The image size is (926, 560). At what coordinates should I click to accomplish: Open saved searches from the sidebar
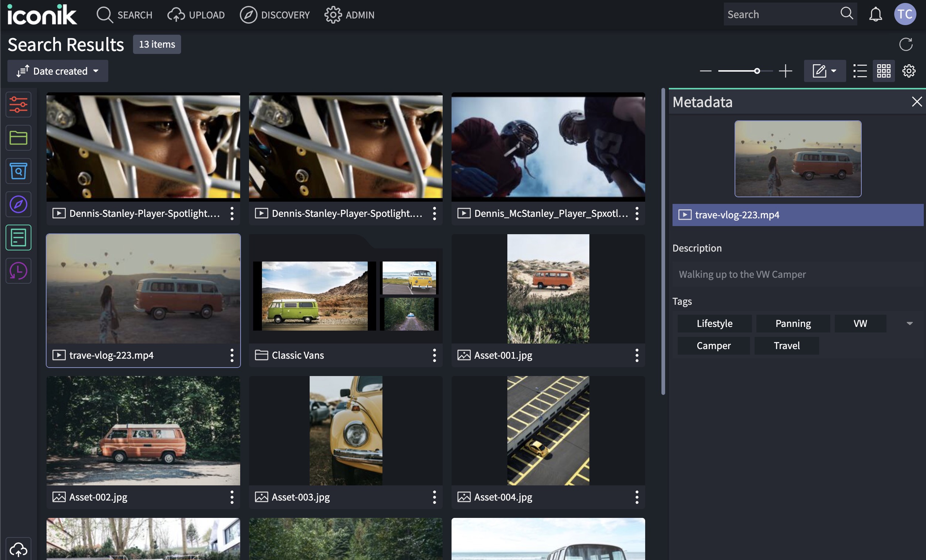pyautogui.click(x=18, y=171)
